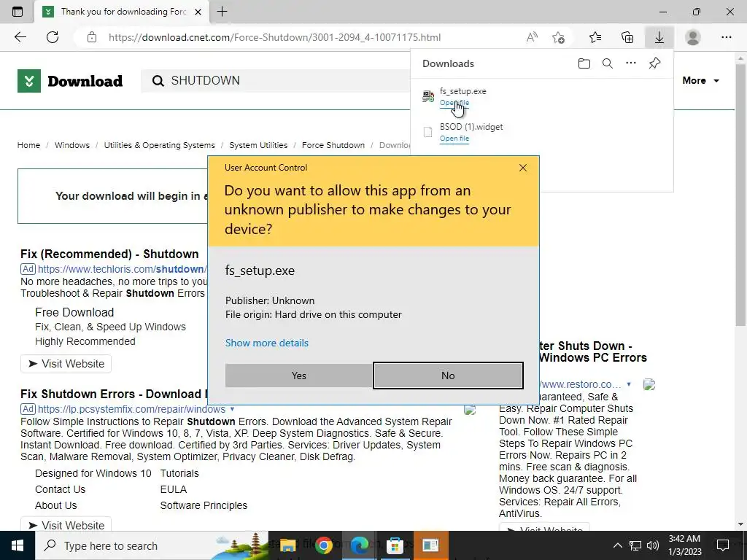Close the 'Thank you for downloading' tab
The image size is (747, 560).
(x=198, y=12)
